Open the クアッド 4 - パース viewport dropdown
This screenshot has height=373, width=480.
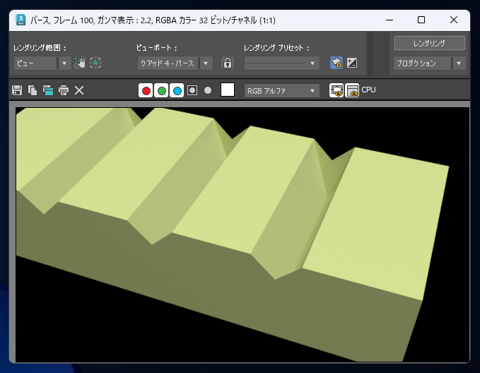click(x=175, y=63)
